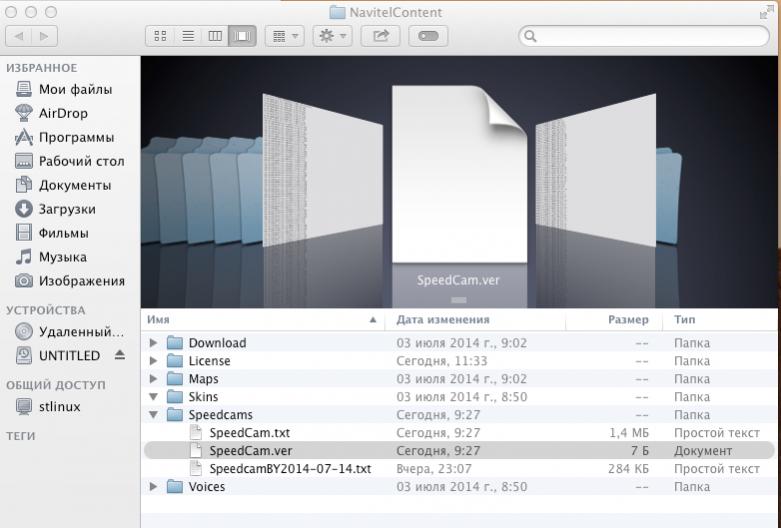
Task: Click the Share toolbar button
Action: click(x=380, y=36)
